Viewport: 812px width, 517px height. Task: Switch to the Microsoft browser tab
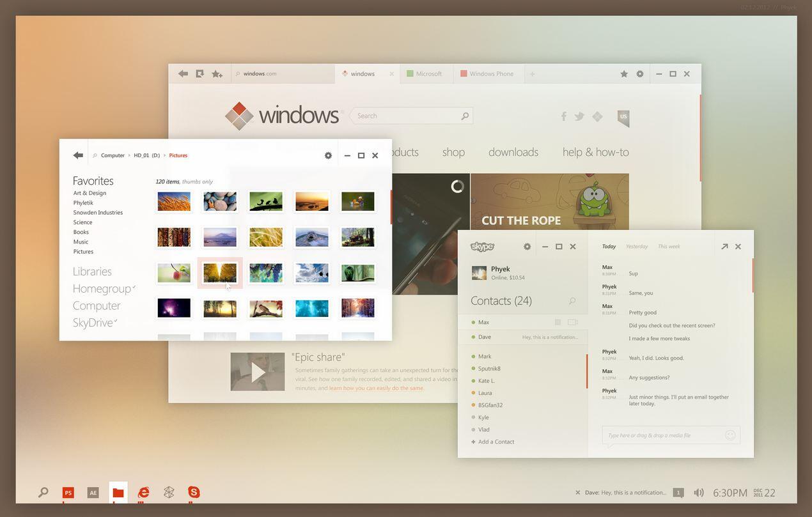[x=425, y=73]
